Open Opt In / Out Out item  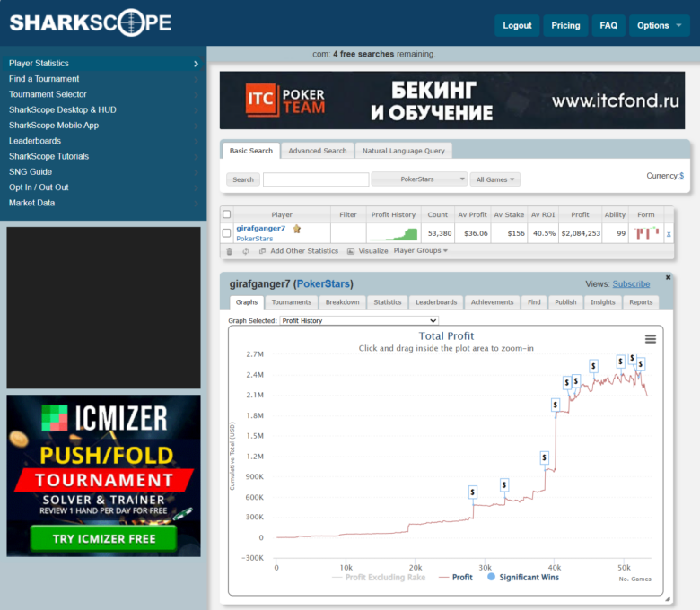(x=103, y=187)
